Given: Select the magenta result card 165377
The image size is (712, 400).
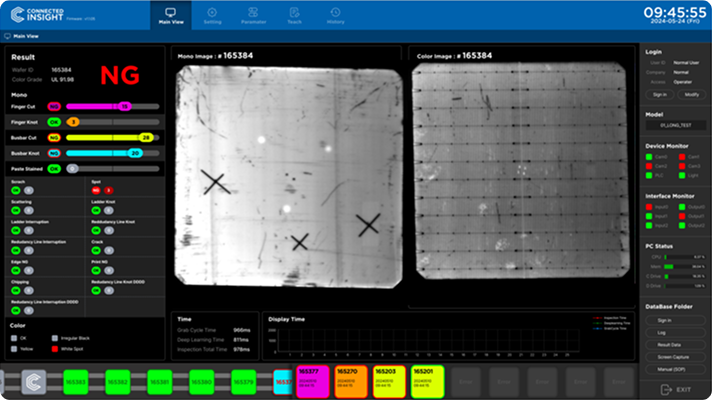Looking at the screenshot, I should click(x=313, y=382).
